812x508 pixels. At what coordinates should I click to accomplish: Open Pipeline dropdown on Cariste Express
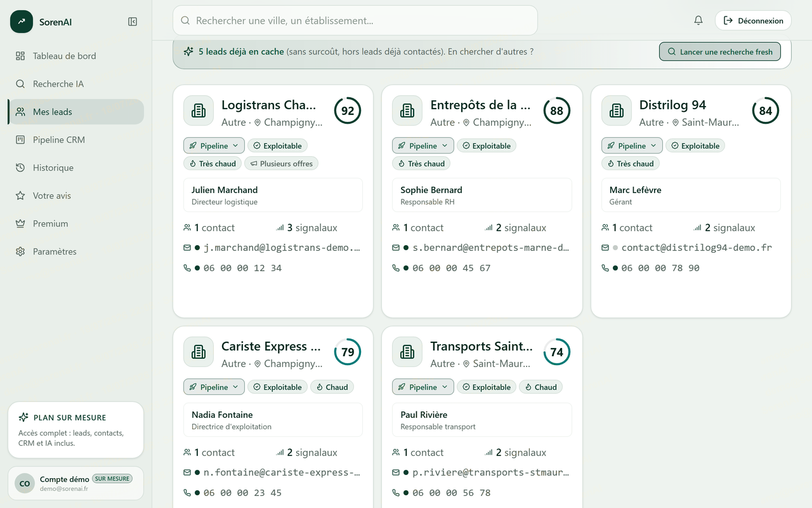[x=214, y=387]
